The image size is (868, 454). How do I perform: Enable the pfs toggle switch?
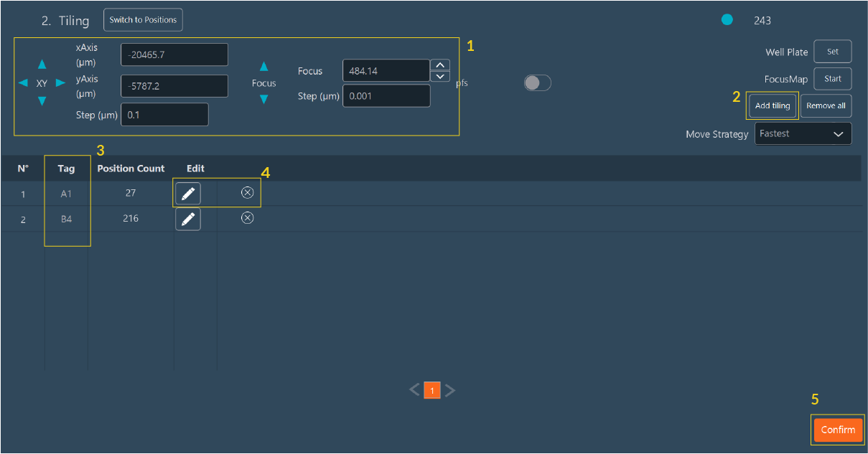click(x=537, y=83)
